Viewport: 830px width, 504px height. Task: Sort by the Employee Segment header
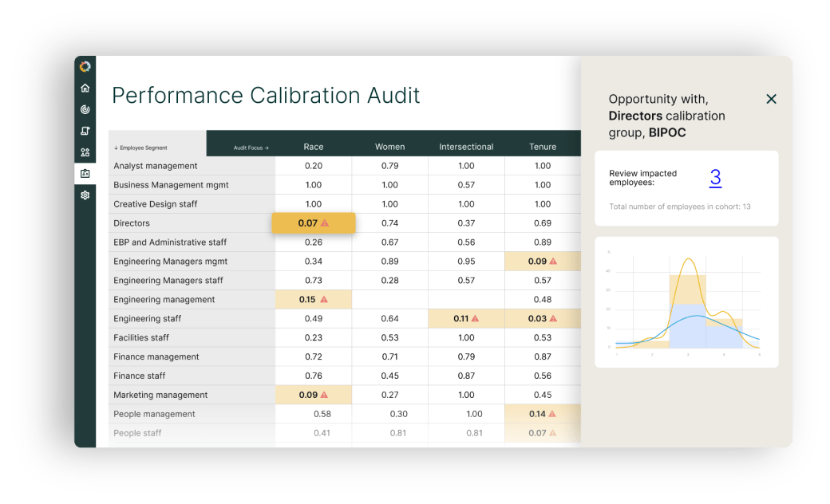(140, 148)
